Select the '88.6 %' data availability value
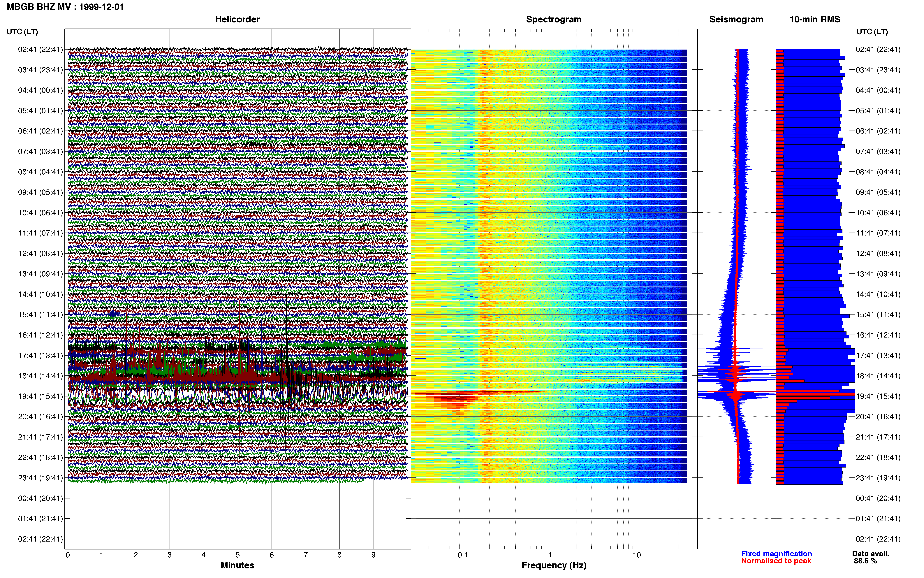Screen dimensions: 924x578 pyautogui.click(x=865, y=561)
